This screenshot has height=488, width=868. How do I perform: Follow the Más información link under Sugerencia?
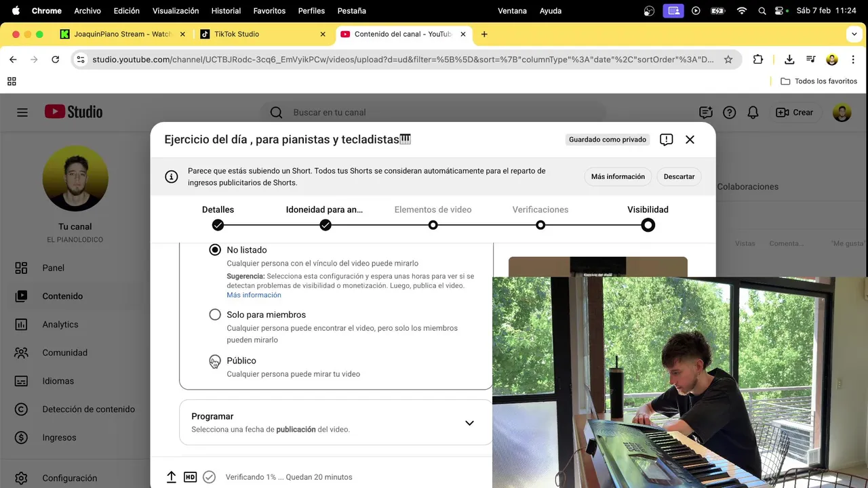(x=254, y=295)
